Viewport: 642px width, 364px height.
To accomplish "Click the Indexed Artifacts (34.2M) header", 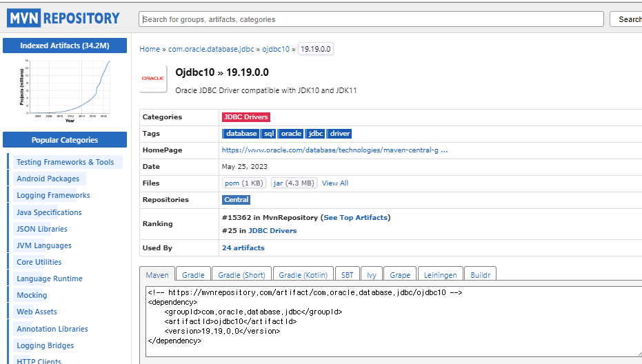I will (65, 45).
